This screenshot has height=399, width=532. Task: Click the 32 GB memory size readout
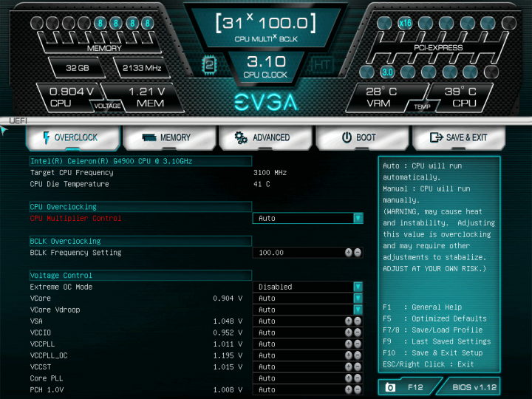78,68
